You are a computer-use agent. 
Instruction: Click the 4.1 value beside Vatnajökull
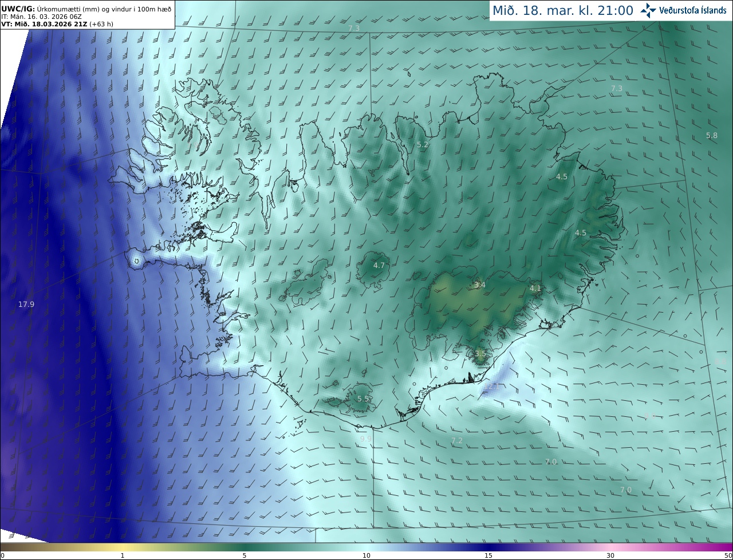pyautogui.click(x=535, y=289)
